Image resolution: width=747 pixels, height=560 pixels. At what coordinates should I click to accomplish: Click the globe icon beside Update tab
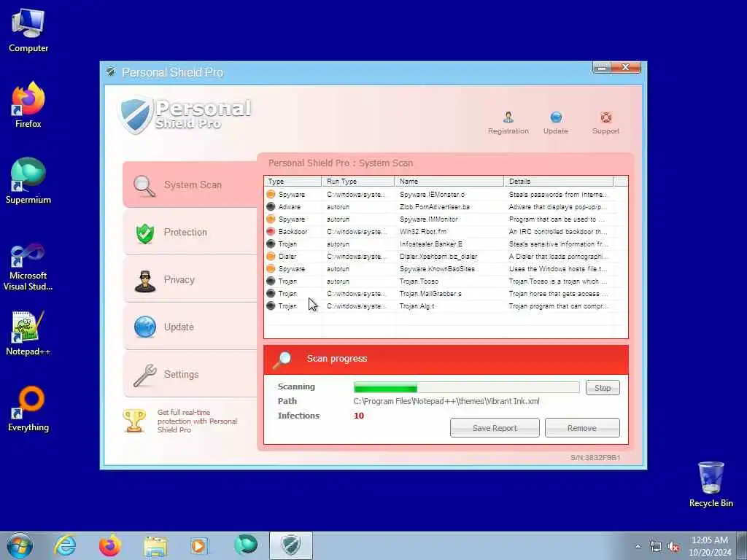coord(145,327)
